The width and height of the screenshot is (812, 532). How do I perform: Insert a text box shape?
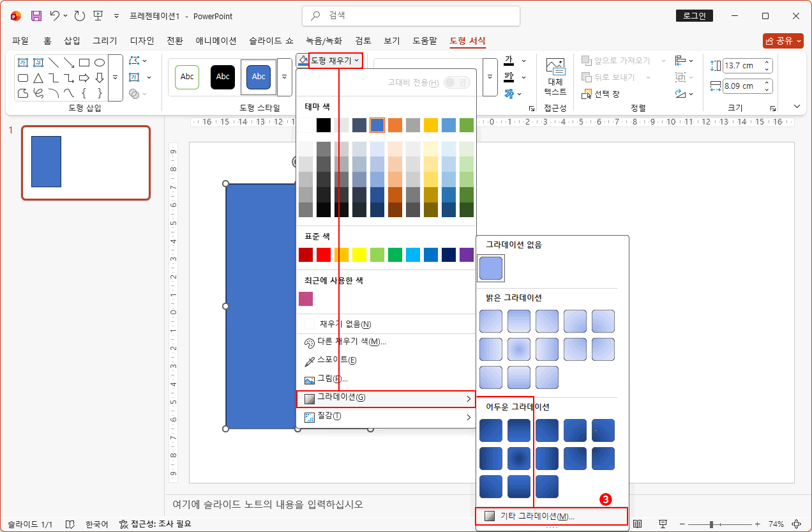coord(23,63)
